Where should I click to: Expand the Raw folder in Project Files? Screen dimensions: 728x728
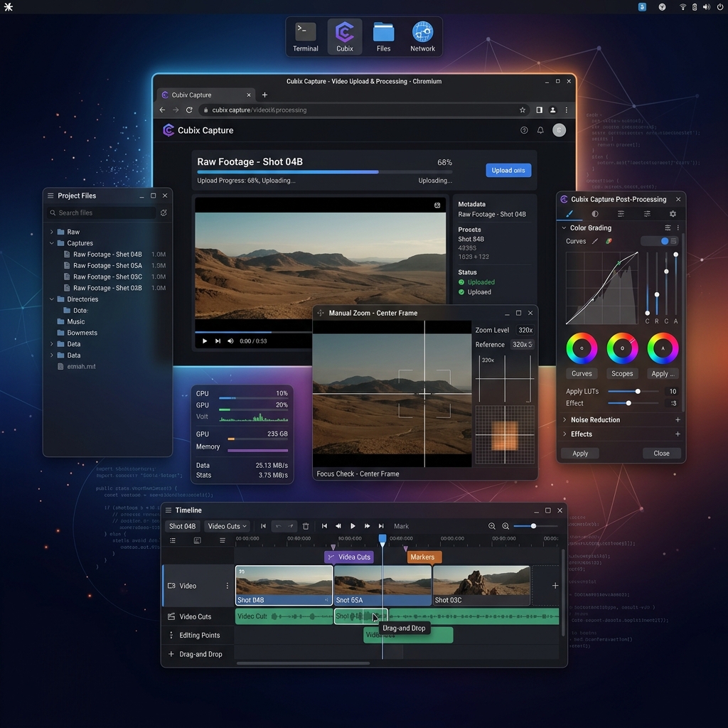(x=51, y=232)
